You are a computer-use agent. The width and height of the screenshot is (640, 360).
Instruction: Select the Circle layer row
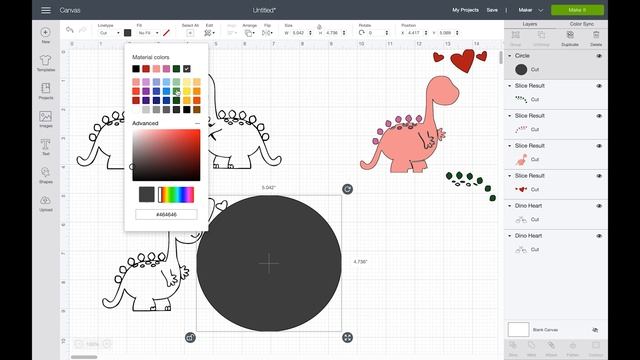tap(556, 64)
